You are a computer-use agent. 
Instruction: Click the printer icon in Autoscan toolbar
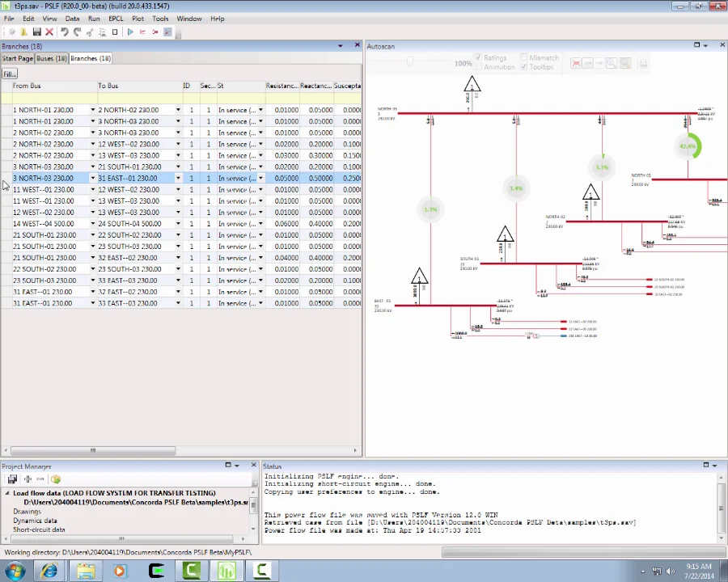tap(643, 64)
